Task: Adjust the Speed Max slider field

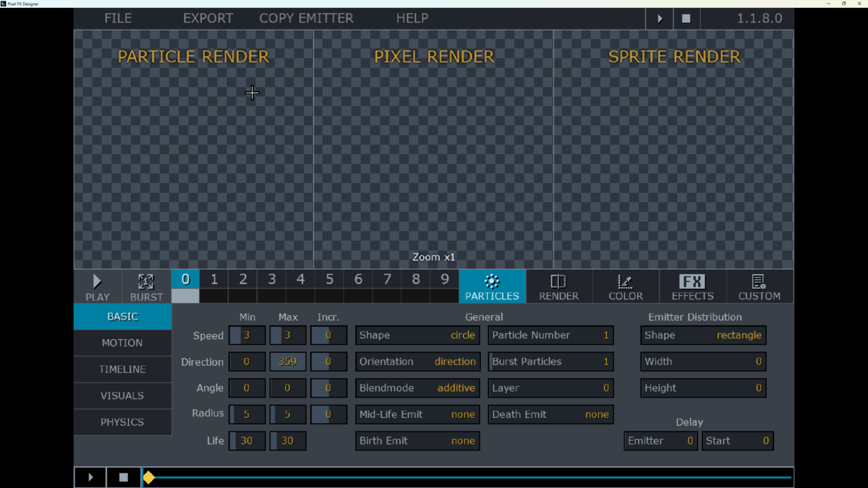Action: [x=288, y=335]
